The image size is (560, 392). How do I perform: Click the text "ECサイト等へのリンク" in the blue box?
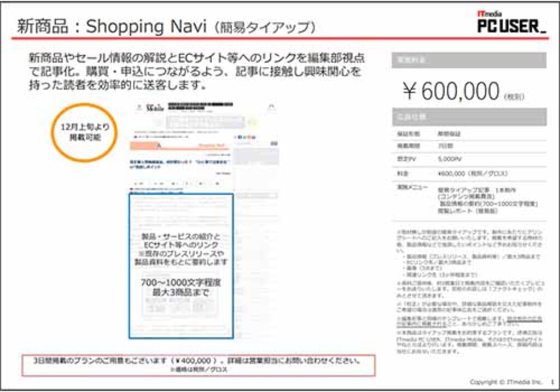tap(180, 245)
